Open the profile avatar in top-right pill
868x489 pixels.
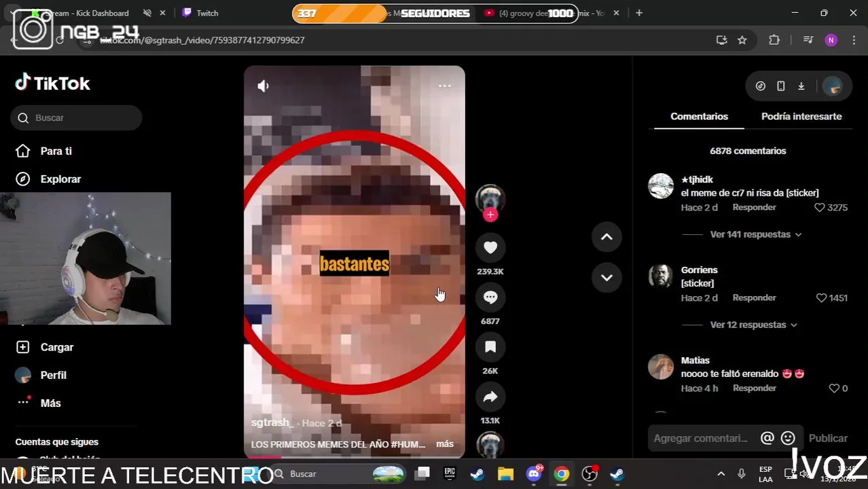(832, 86)
